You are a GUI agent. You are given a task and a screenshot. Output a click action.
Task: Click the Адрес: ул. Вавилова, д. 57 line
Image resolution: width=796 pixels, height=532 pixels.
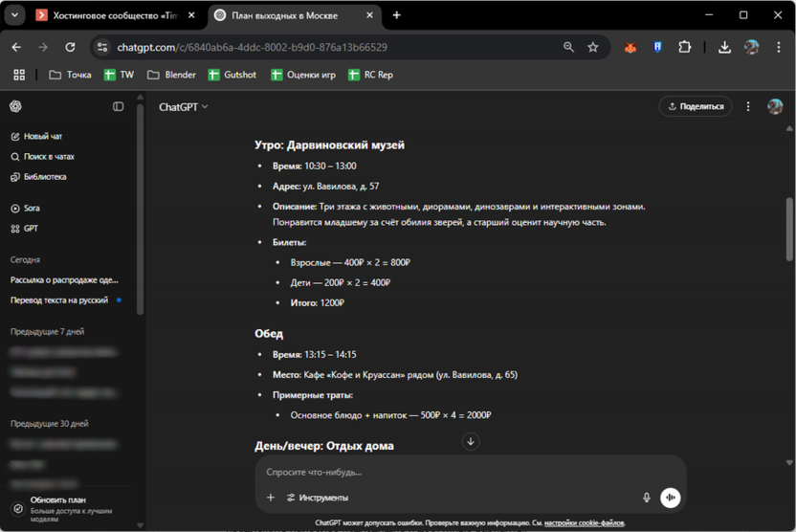325,187
